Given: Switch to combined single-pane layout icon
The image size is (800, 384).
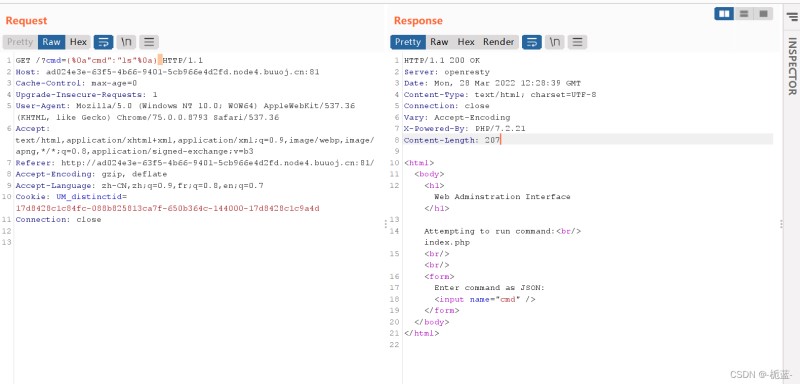Looking at the screenshot, I should pos(763,14).
